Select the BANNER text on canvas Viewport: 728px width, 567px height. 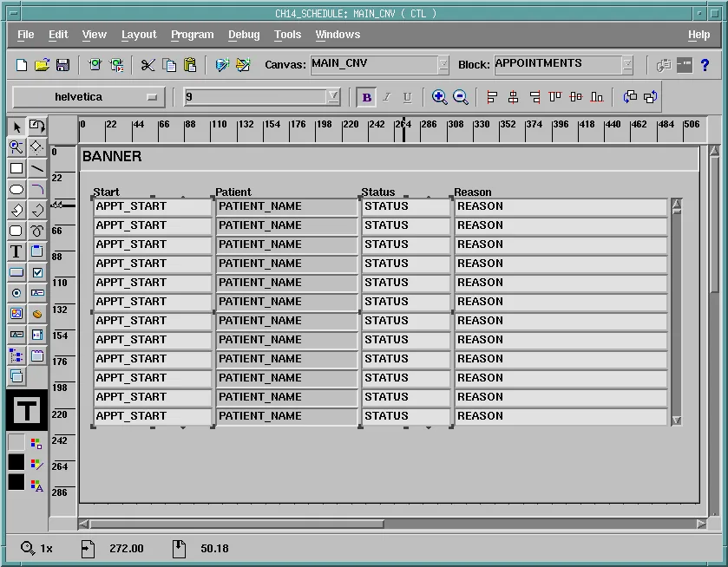coord(112,156)
